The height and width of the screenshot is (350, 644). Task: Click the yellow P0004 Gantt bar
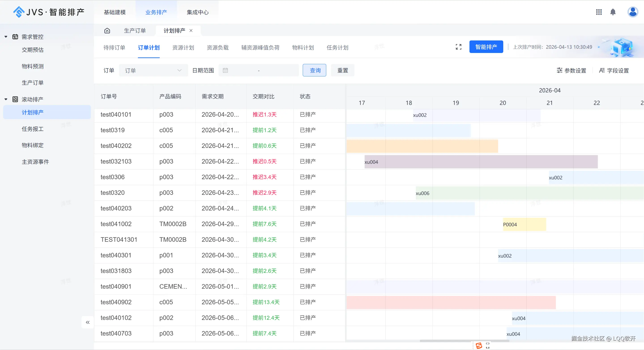coord(524,224)
